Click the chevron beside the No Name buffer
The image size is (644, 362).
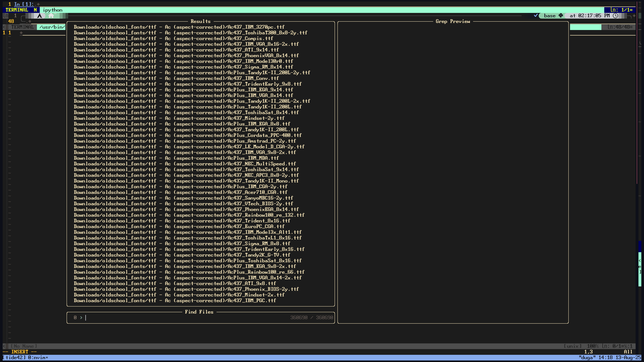[4, 346]
